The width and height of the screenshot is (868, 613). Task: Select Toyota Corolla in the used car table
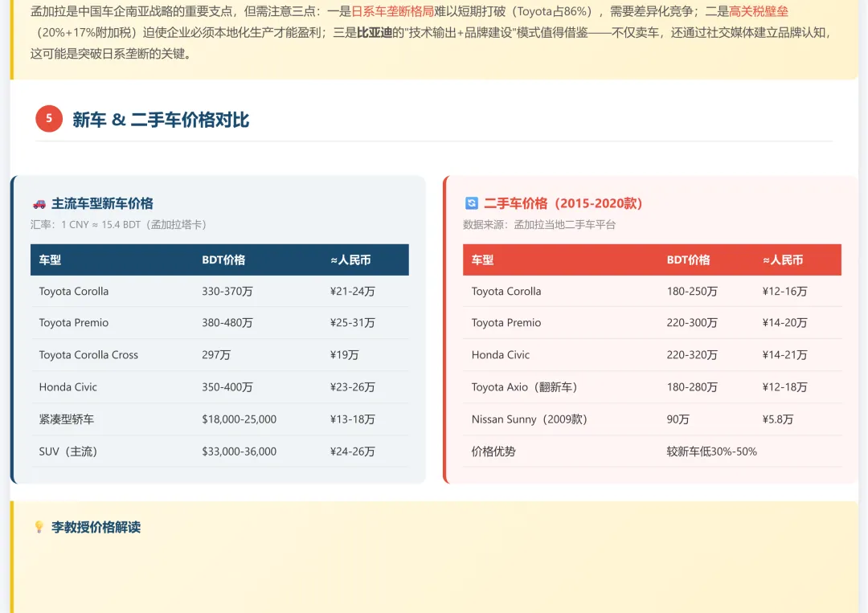[x=506, y=292]
